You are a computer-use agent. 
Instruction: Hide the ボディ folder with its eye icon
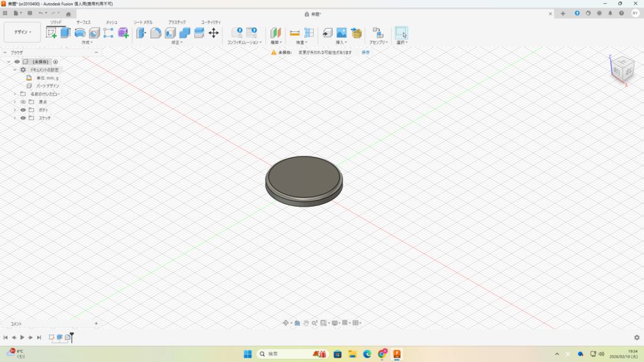(x=23, y=110)
